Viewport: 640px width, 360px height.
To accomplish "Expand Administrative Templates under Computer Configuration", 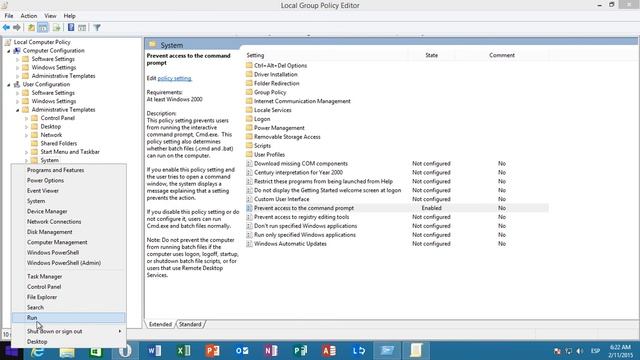I will pyautogui.click(x=18, y=76).
